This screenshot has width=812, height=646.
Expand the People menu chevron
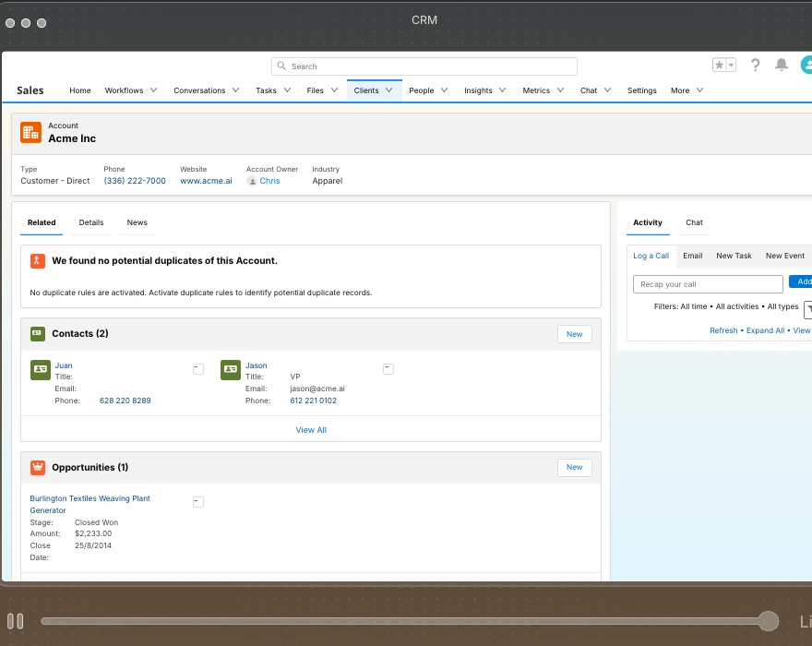445,90
